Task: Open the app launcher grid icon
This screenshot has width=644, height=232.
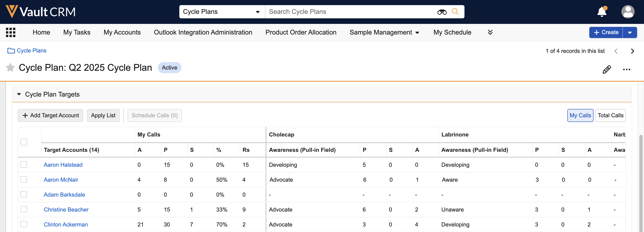Action: coord(10,32)
